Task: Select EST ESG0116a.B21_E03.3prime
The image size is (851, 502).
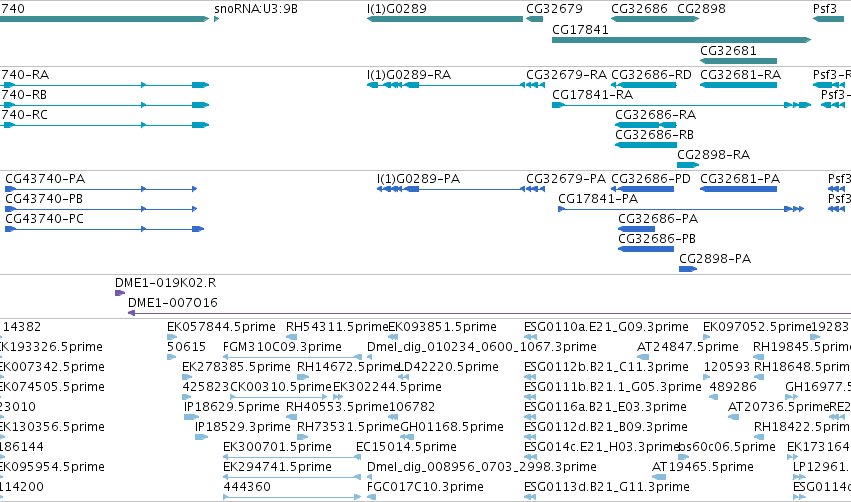Action: coord(530,417)
